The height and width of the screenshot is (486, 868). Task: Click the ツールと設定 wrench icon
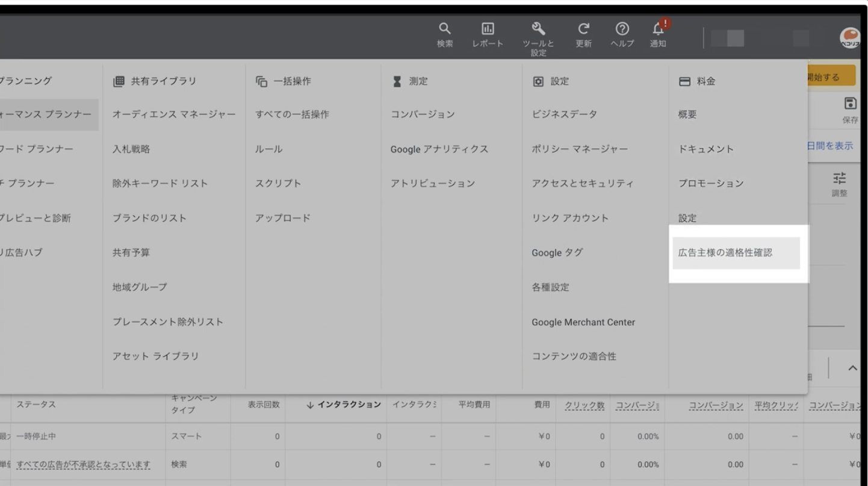point(538,29)
